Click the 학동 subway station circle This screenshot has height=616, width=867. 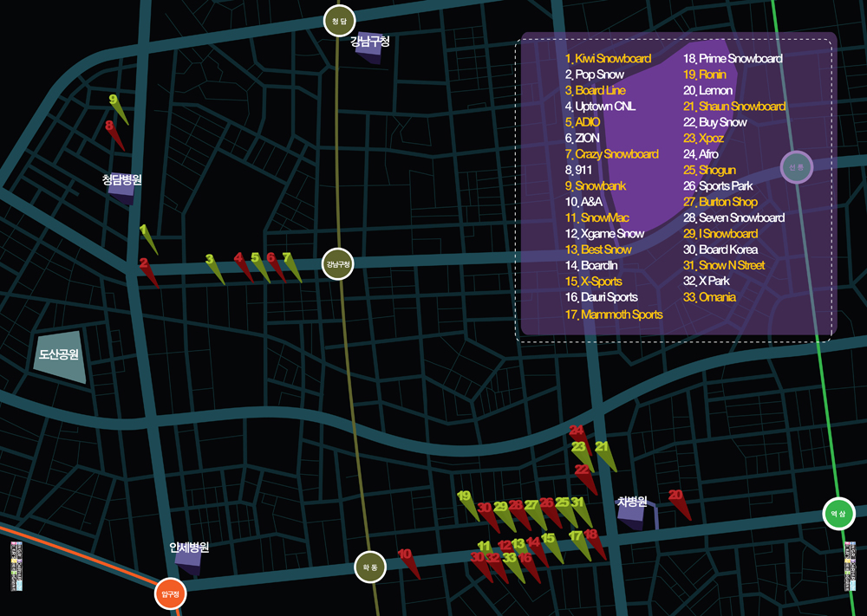(370, 567)
